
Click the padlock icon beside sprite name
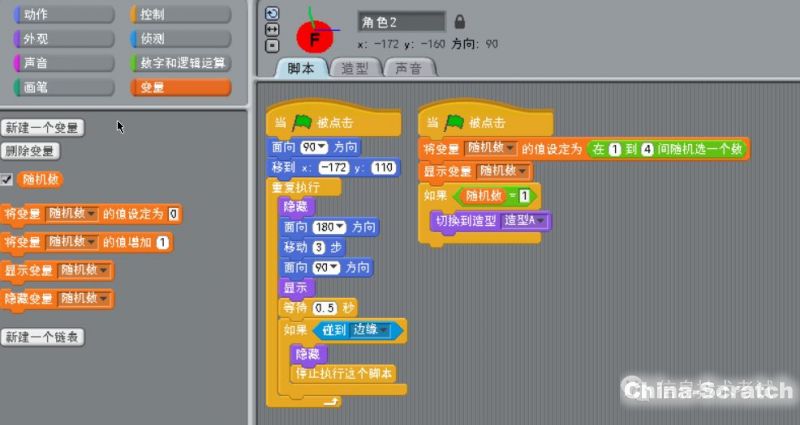click(x=460, y=21)
